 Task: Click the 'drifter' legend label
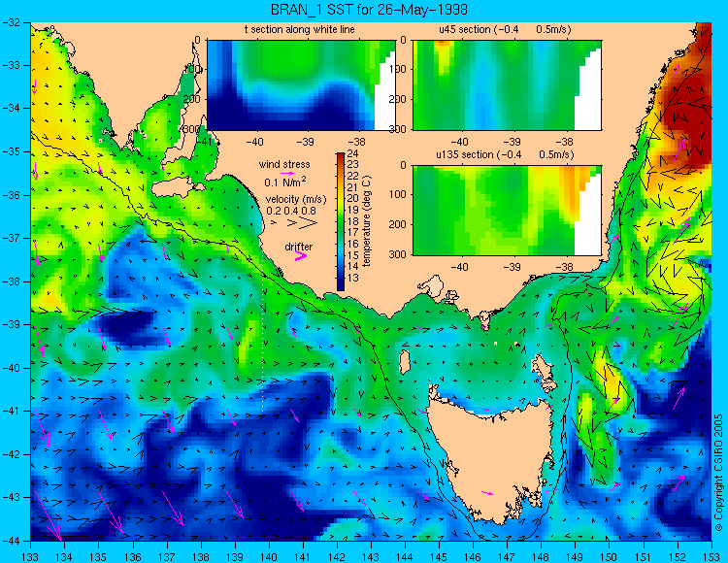[299, 247]
